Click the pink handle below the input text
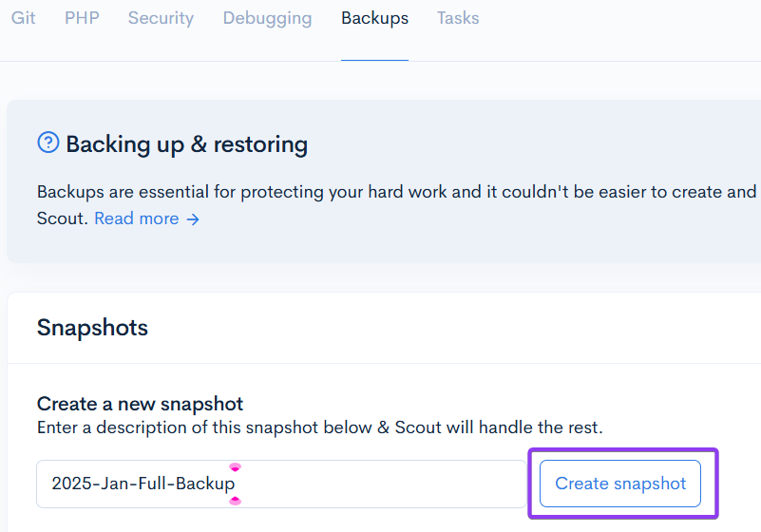 pyautogui.click(x=235, y=501)
